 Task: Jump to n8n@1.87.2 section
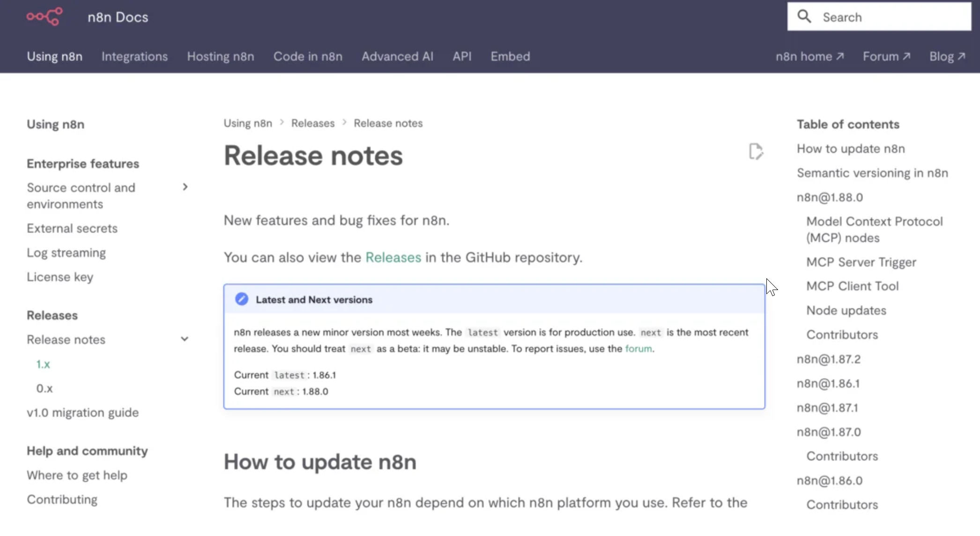pos(829,359)
